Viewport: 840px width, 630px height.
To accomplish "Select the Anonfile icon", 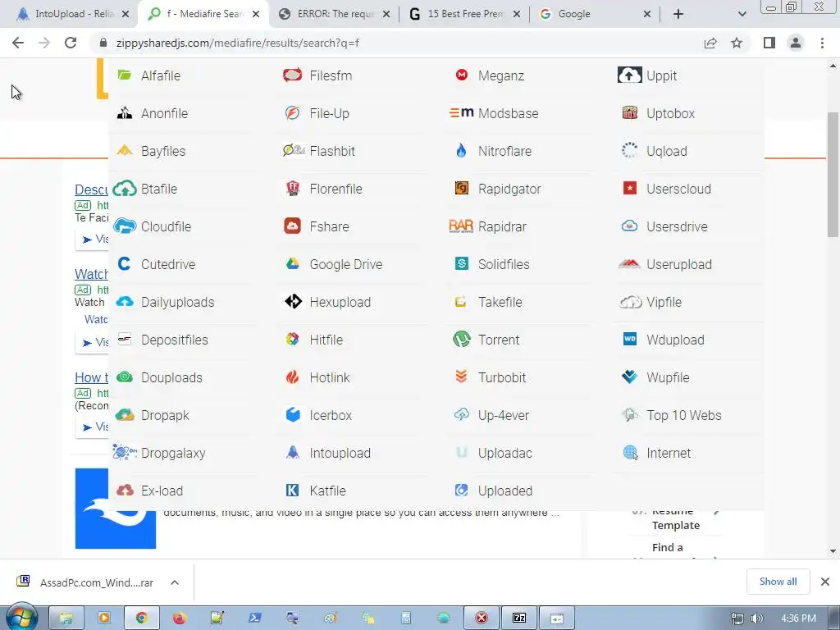I will 125,113.
